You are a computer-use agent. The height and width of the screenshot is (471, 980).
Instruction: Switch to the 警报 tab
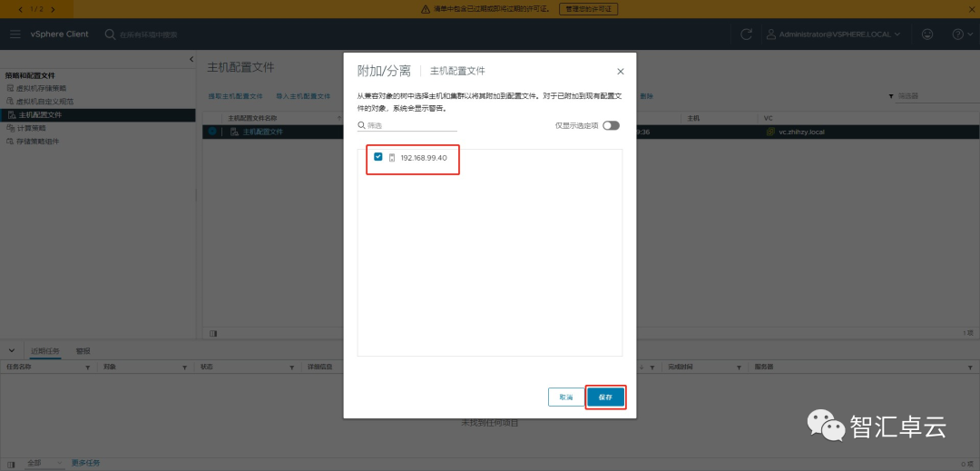click(x=83, y=351)
